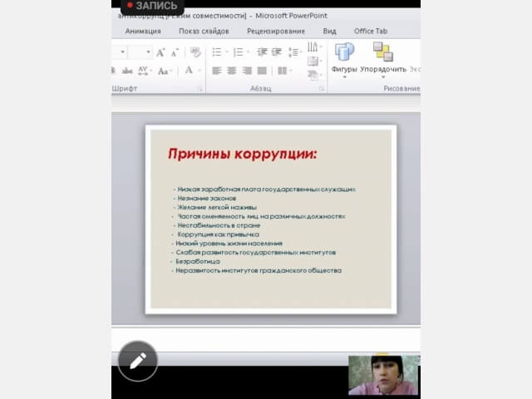
Task: Switch to the Показ слайдов tab
Action: pyautogui.click(x=204, y=32)
